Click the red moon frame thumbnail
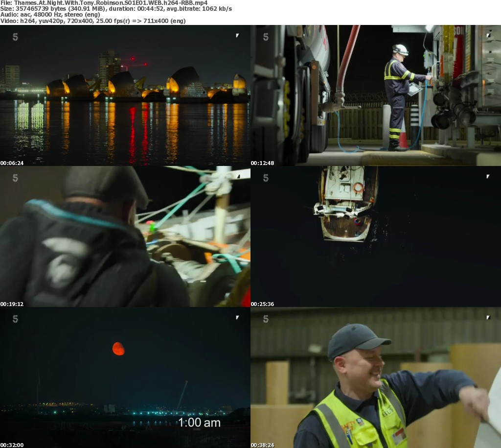Screen dimensions: 501x448 pos(125,377)
